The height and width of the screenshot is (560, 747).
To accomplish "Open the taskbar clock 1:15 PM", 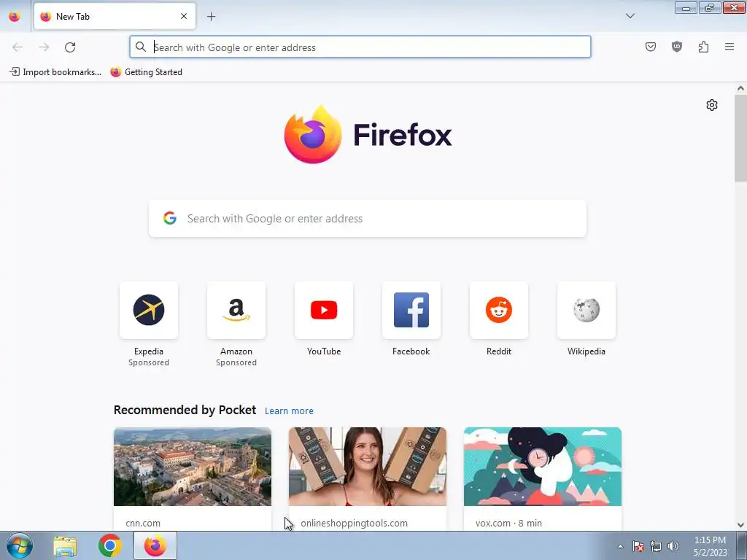I will (711, 546).
